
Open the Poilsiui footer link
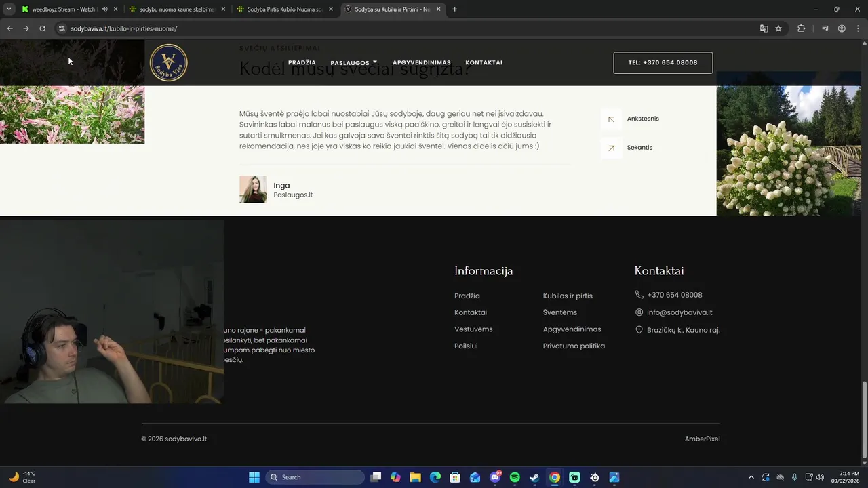click(466, 346)
